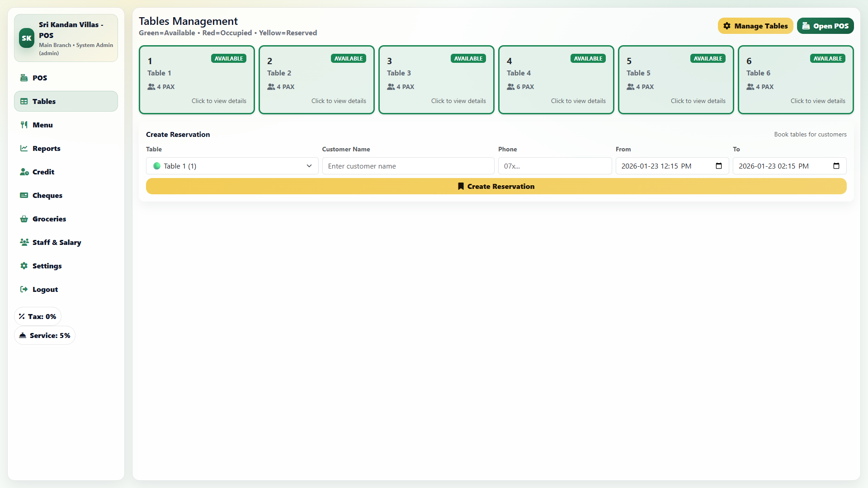This screenshot has width=868, height=488.
Task: Click the Menu utensils icon in sidebar
Action: click(x=24, y=125)
